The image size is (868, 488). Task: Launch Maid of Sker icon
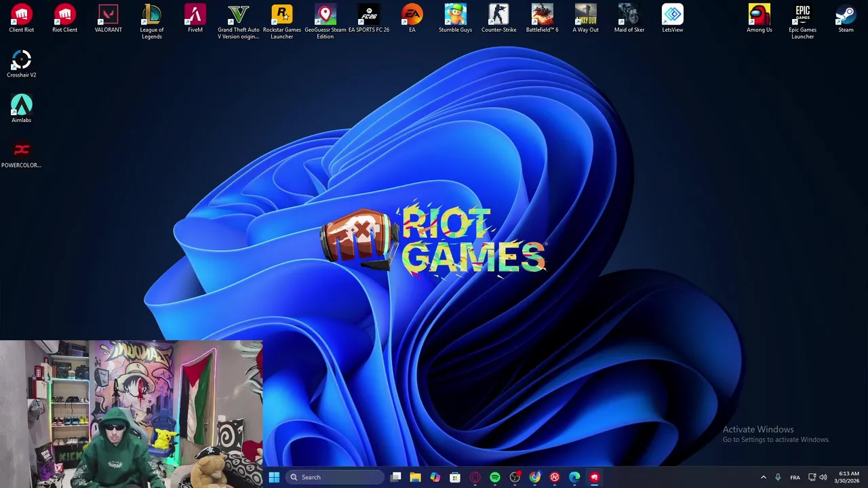629,19
